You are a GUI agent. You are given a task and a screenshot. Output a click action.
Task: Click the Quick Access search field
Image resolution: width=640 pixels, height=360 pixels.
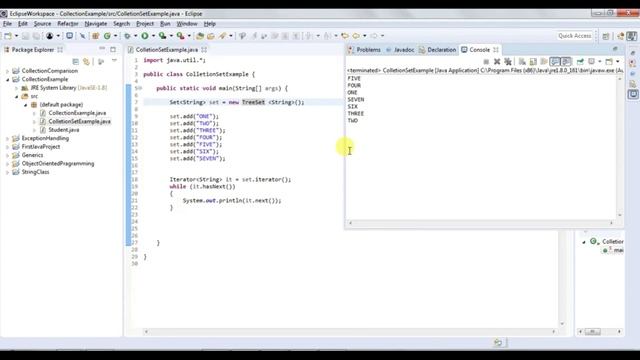[575, 36]
